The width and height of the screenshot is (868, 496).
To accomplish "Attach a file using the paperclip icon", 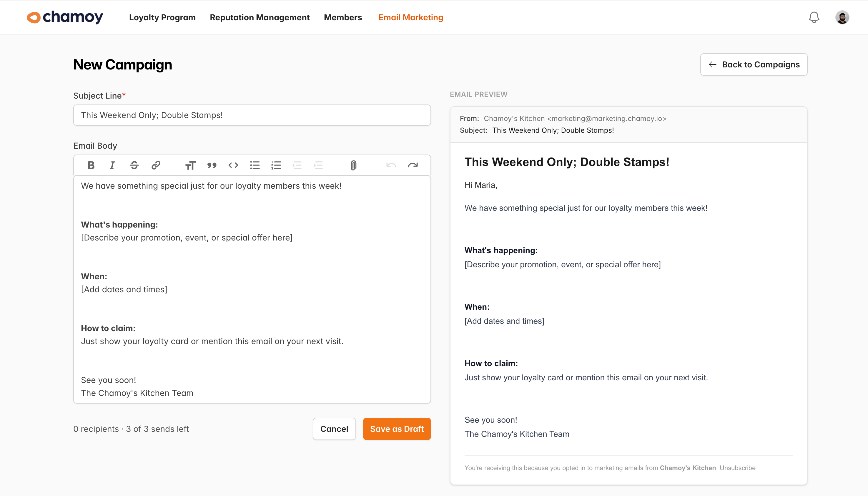I will pyautogui.click(x=353, y=165).
